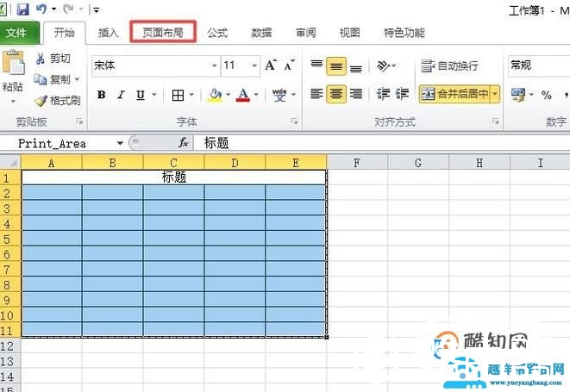The width and height of the screenshot is (570, 392).
Task: Click the 复制 copy button
Action: coord(52,79)
